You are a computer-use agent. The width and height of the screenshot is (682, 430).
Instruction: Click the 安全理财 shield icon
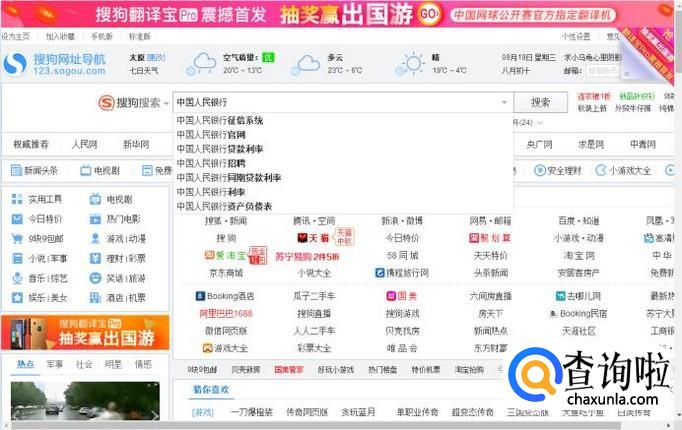coord(540,170)
